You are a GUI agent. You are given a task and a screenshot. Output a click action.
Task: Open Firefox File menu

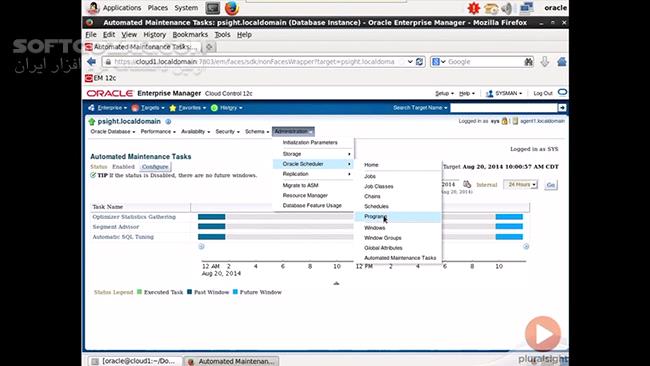[x=91, y=35]
